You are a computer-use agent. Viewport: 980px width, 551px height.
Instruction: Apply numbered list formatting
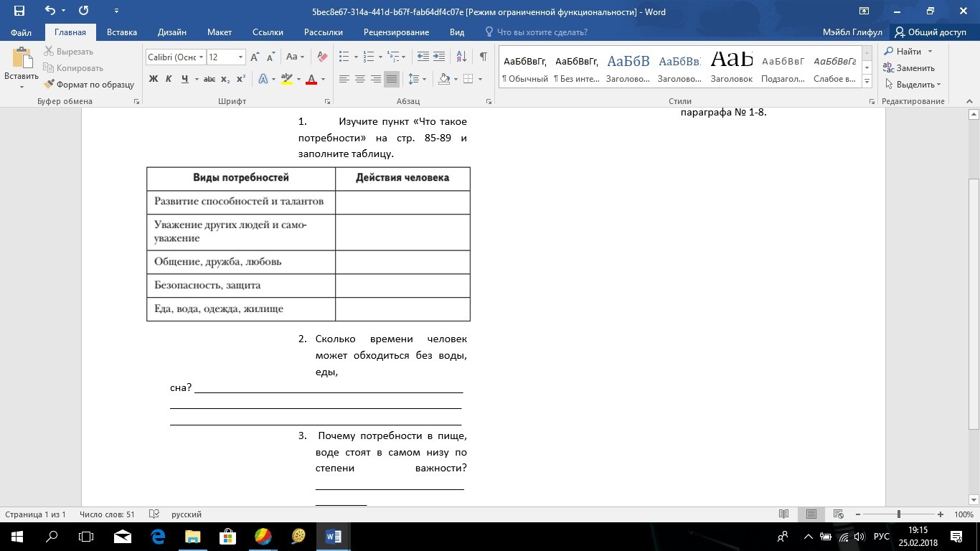[369, 57]
